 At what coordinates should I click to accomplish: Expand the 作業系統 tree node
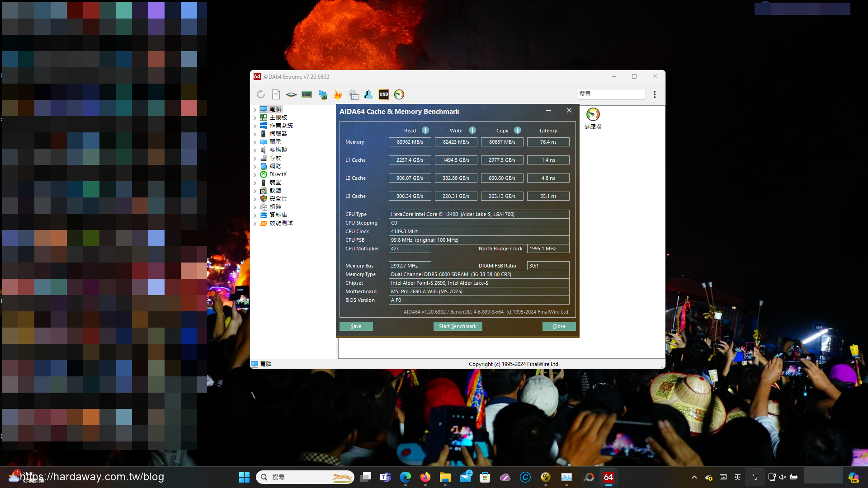pos(255,126)
